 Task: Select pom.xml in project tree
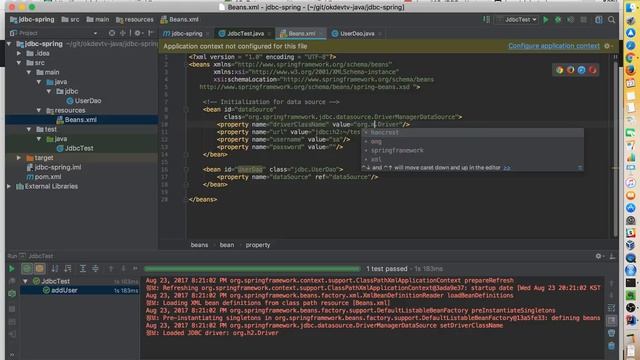[44, 177]
